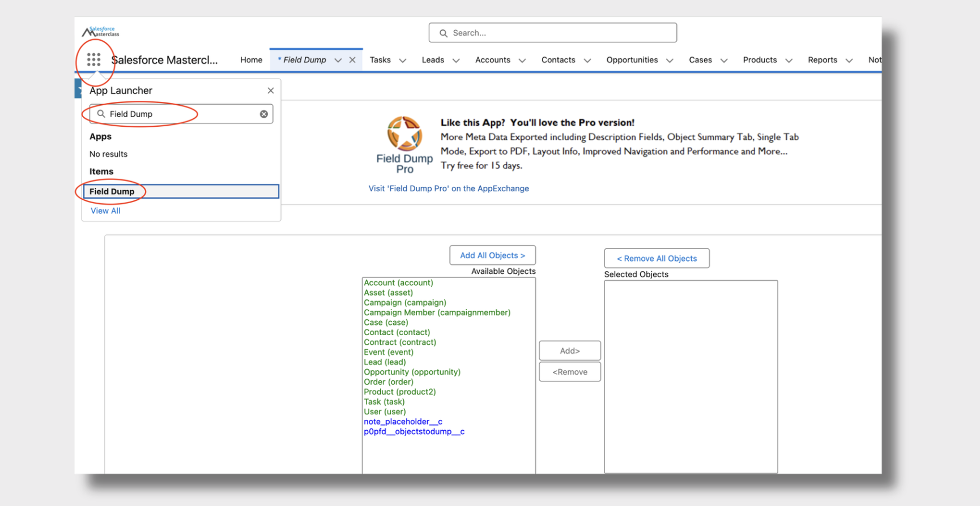The height and width of the screenshot is (506, 980).
Task: Close the Field Dump tab
Action: (352, 60)
